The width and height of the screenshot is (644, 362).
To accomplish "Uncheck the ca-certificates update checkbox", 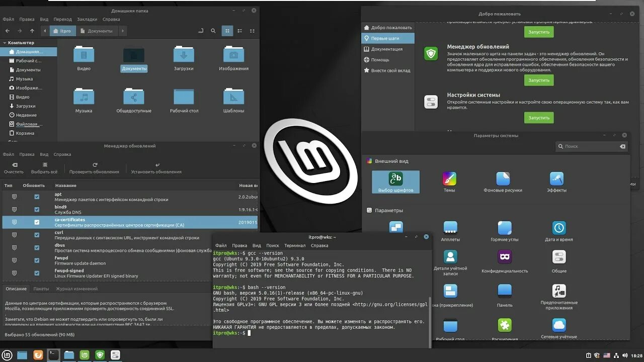I will click(37, 222).
